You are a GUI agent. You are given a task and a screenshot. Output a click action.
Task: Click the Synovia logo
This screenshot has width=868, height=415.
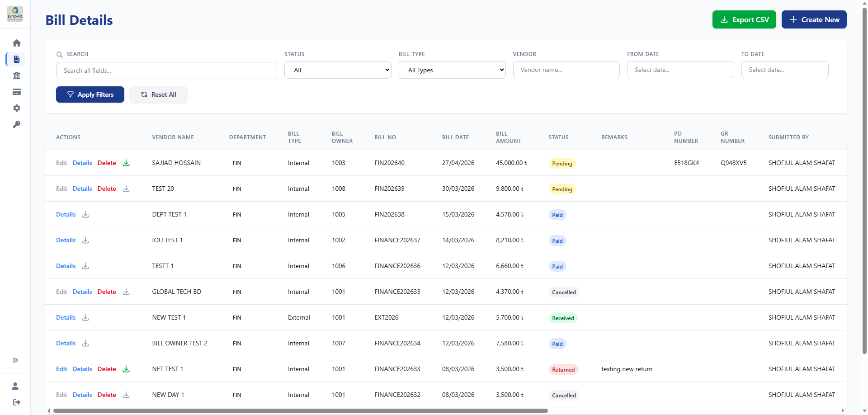(15, 14)
